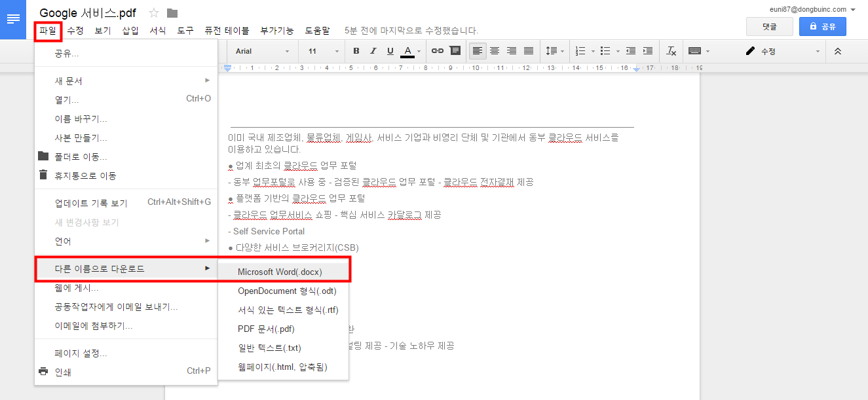Download as OpenDocument 형식(.odt)
The width and height of the screenshot is (868, 400).
(x=283, y=291)
